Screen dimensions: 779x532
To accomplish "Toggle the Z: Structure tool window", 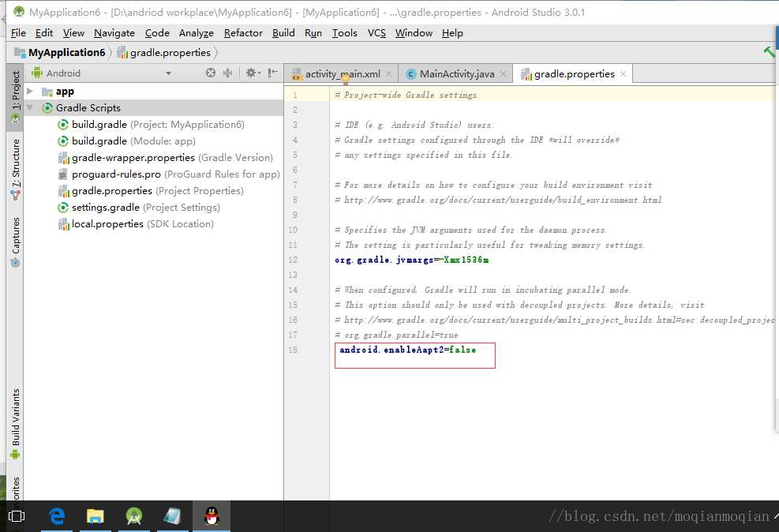I will 16,170.
